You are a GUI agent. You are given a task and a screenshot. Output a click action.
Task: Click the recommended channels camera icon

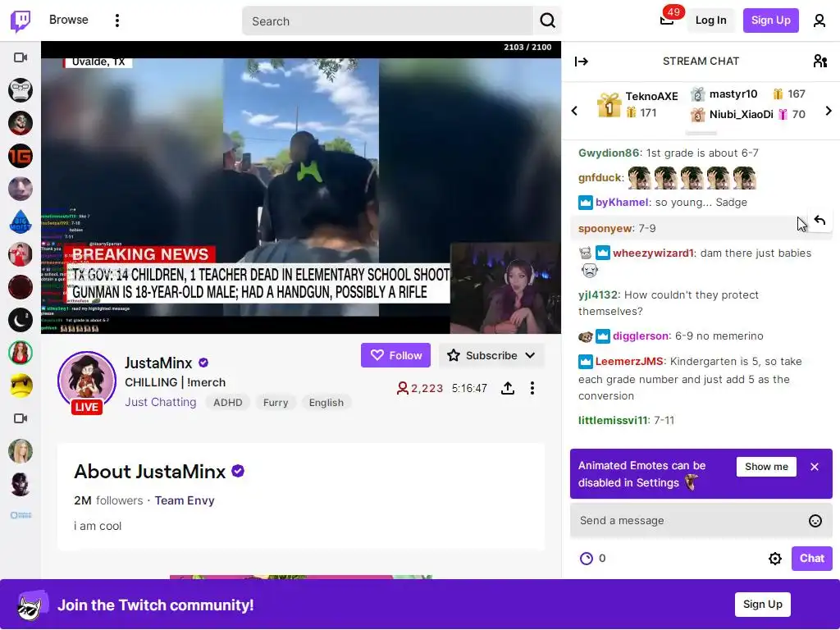(21, 418)
